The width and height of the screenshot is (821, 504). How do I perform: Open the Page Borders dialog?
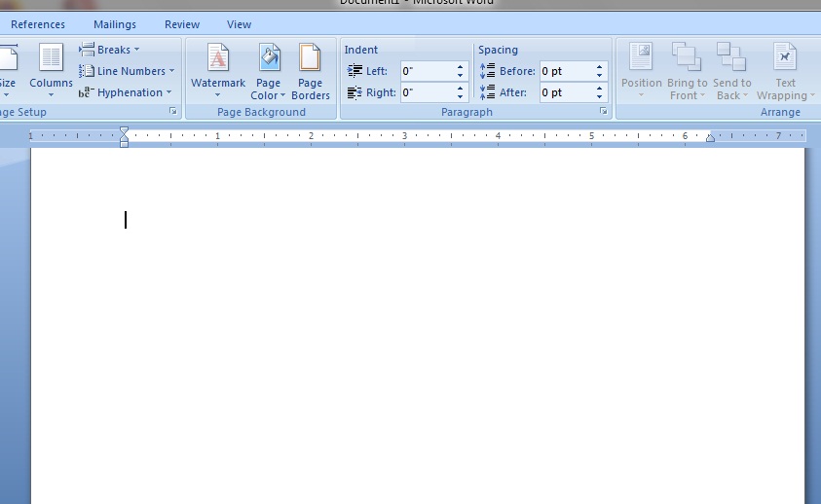point(310,71)
